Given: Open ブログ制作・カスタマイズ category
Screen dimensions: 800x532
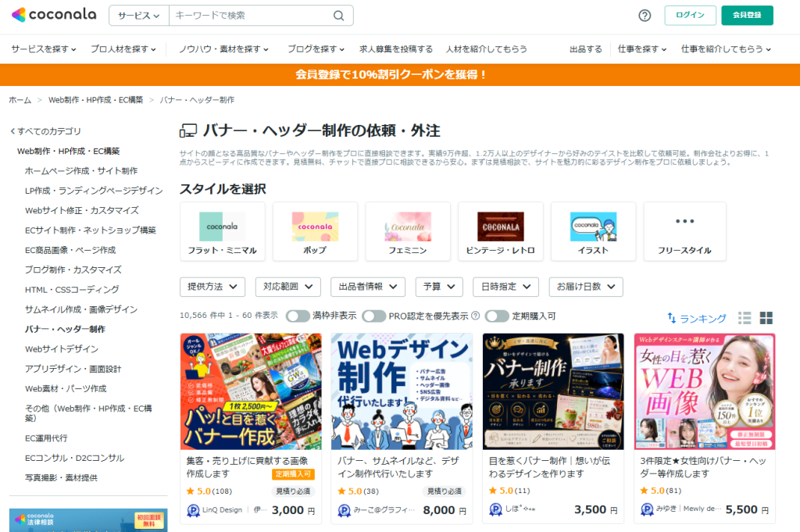Looking at the screenshot, I should [73, 270].
